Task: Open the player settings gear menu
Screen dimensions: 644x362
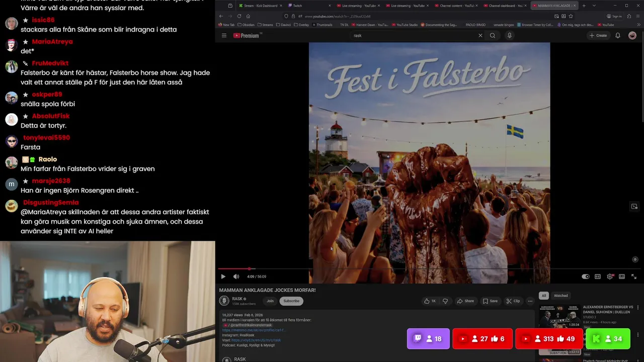Action: pyautogui.click(x=610, y=277)
